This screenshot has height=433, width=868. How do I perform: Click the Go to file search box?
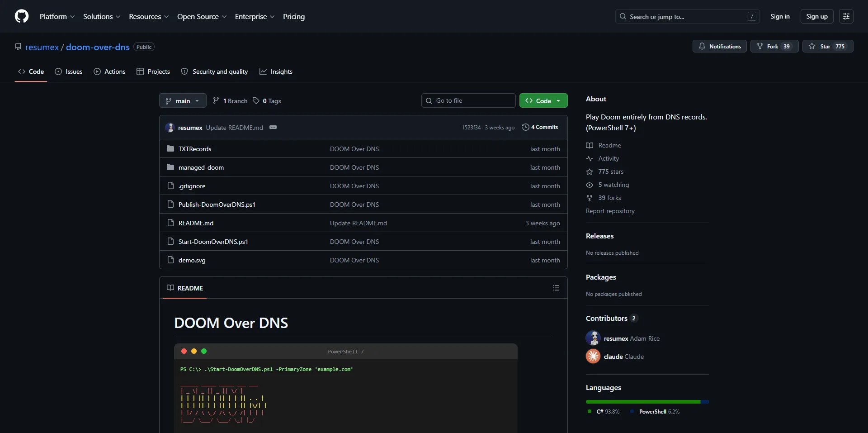coord(468,100)
